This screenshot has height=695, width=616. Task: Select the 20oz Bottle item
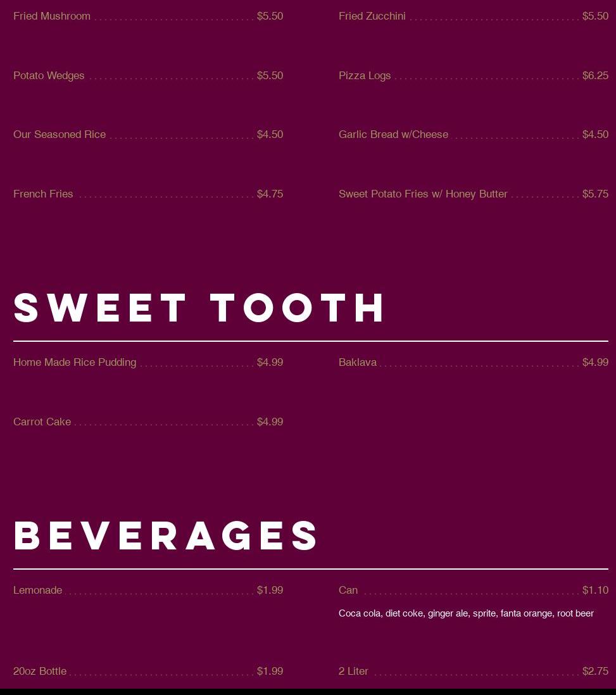tap(40, 672)
